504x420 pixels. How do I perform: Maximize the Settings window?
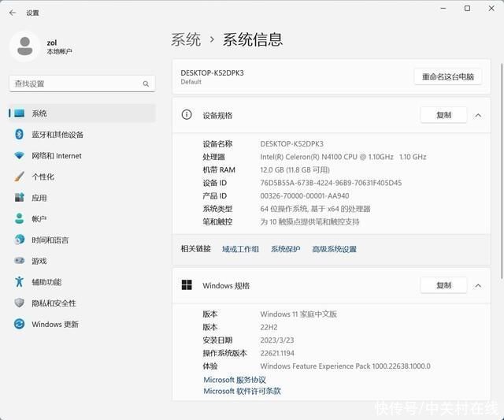(467, 9)
